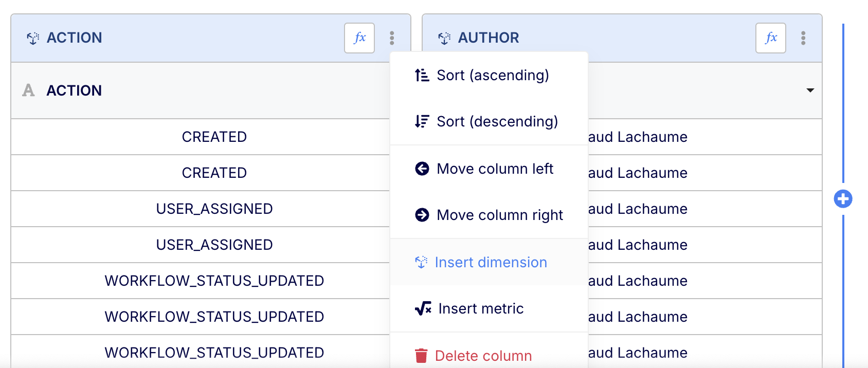Open the ACTION column three-dot menu
This screenshot has width=868, height=368.
(392, 38)
